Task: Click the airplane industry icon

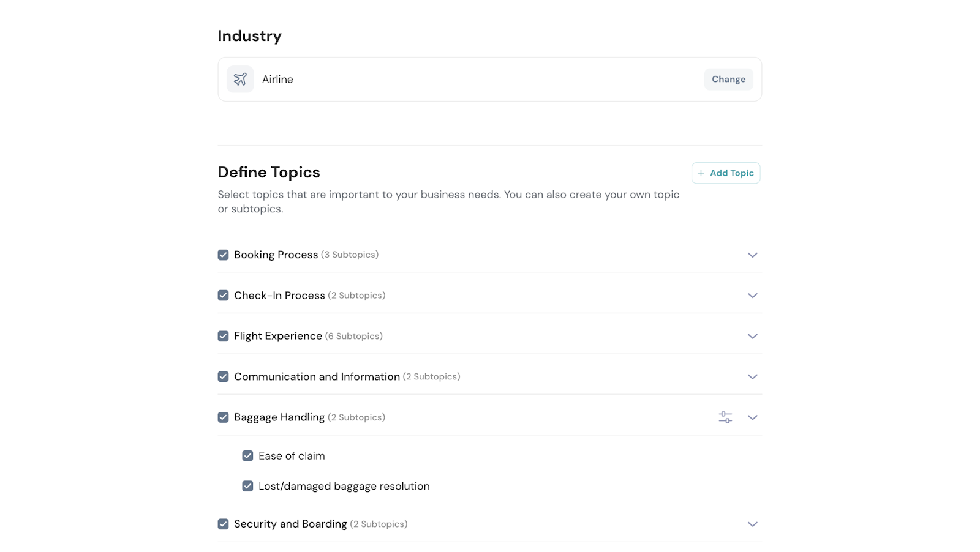Action: [240, 80]
